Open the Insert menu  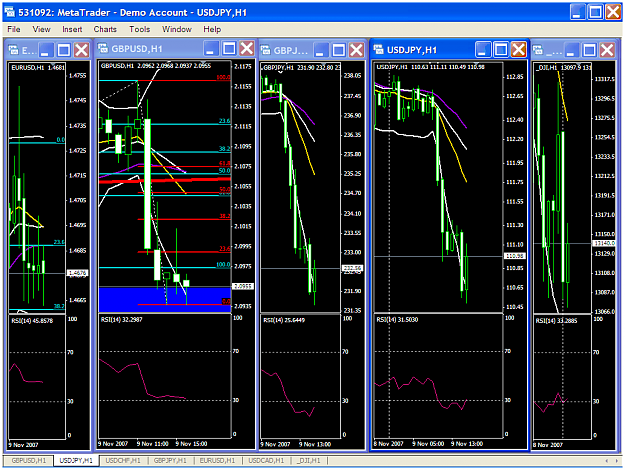[x=72, y=29]
